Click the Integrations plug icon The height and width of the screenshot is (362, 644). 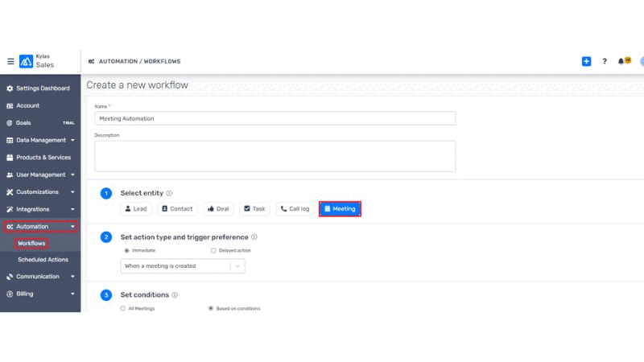[x=10, y=209]
